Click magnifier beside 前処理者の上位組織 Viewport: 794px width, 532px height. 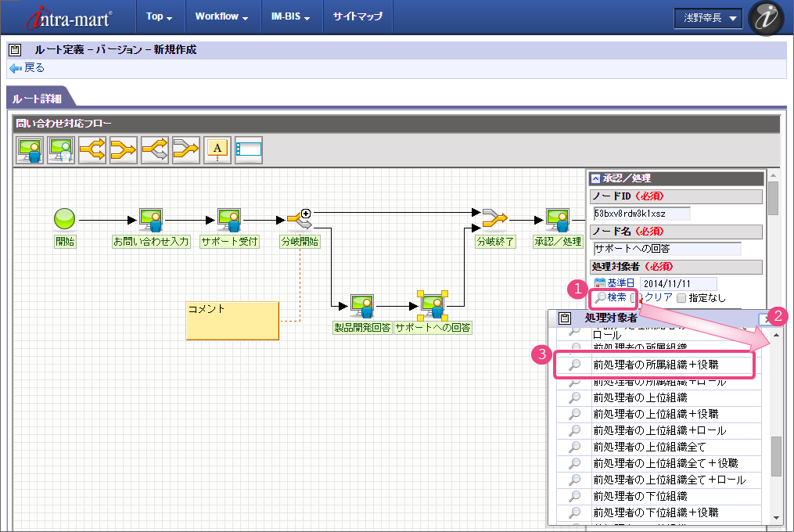[x=575, y=397]
